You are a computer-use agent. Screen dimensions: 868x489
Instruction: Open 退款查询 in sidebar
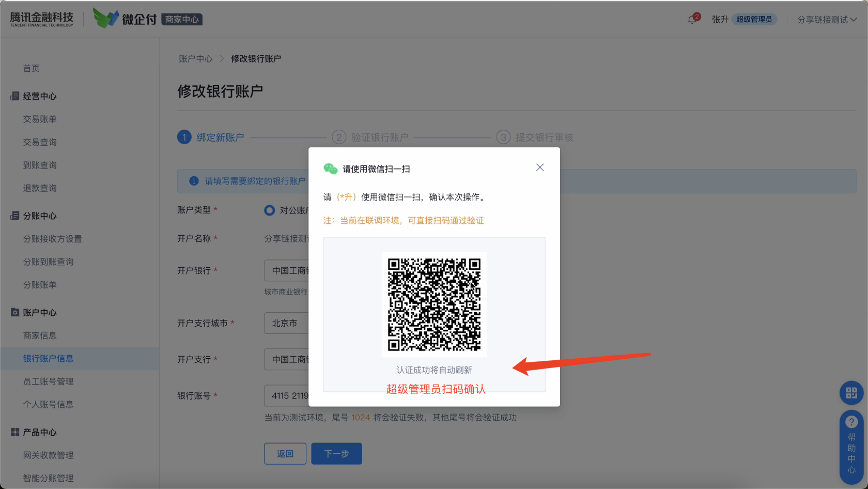tap(40, 188)
